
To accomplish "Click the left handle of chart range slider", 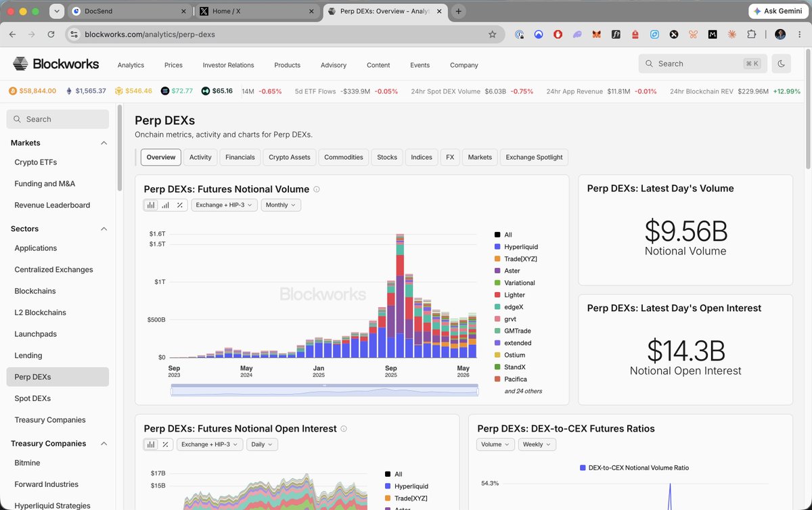I will click(x=172, y=390).
